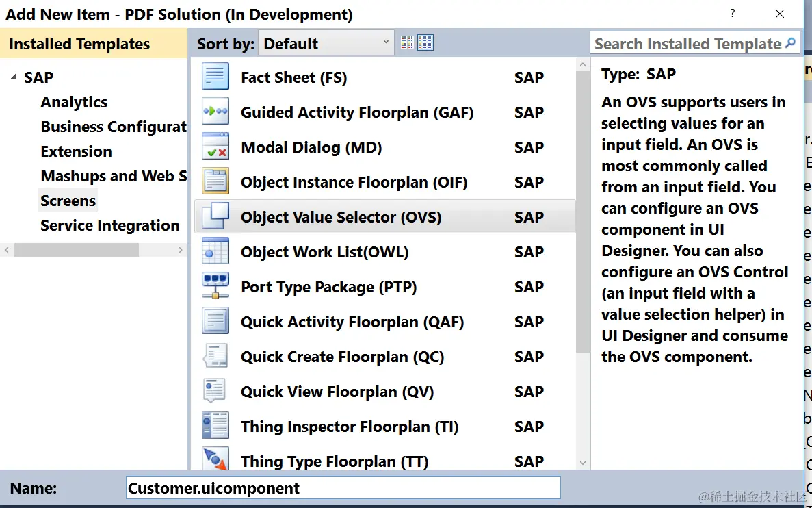
Task: Select the Business Configuration category
Action: click(114, 127)
